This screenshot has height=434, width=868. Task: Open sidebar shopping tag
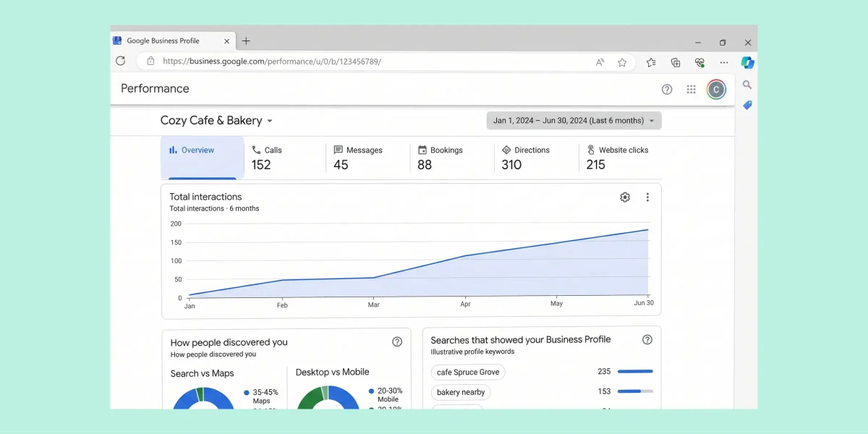point(747,105)
